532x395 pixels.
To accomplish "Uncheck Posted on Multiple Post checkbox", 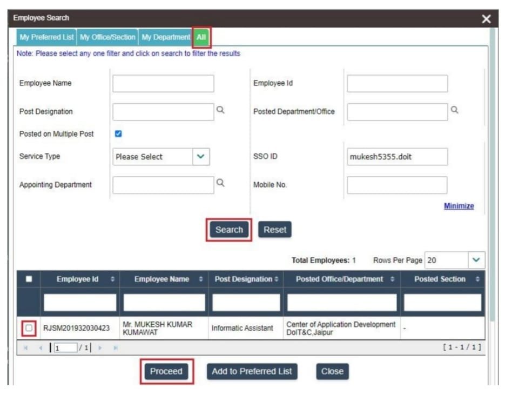I will tap(118, 133).
